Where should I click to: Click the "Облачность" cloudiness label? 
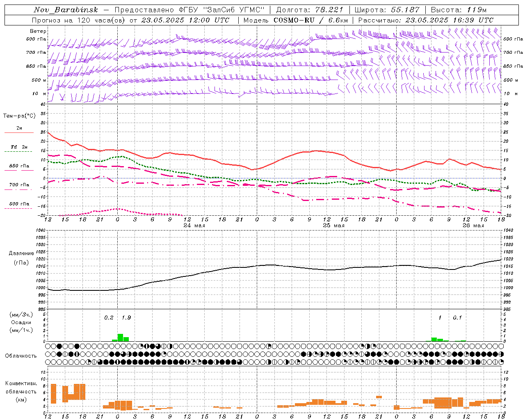coord(21,356)
